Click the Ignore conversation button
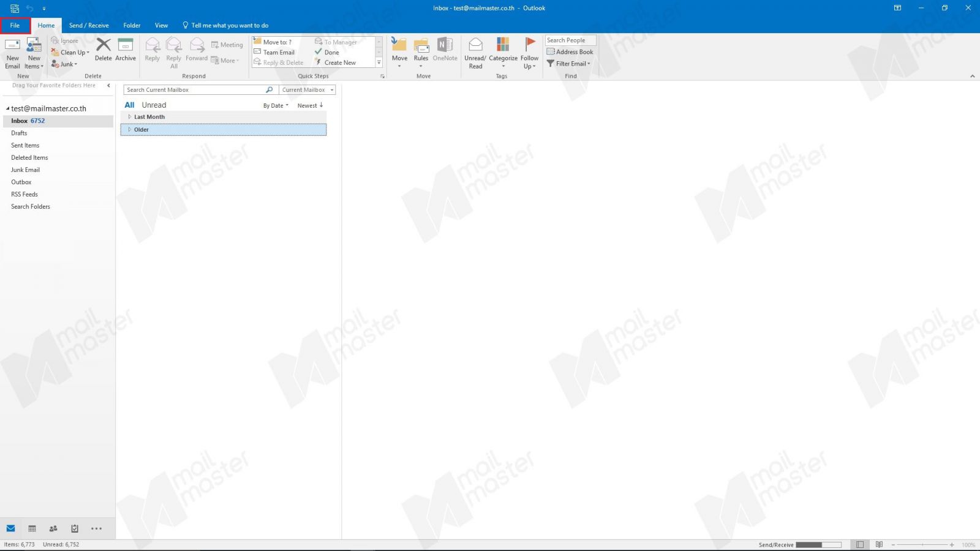This screenshot has width=980, height=551. [65, 41]
